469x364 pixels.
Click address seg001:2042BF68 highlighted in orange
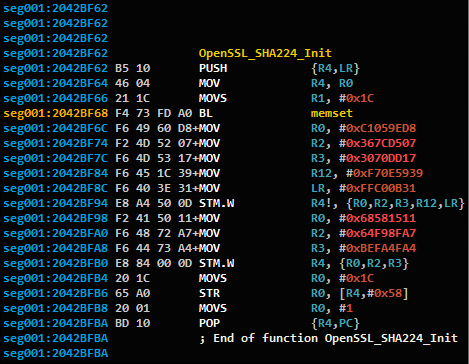coord(55,113)
